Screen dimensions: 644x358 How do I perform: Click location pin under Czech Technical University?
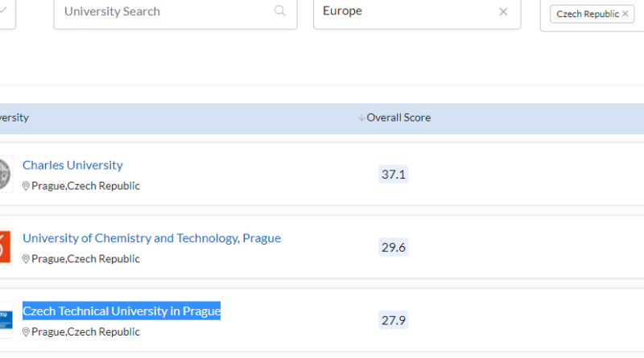point(26,331)
